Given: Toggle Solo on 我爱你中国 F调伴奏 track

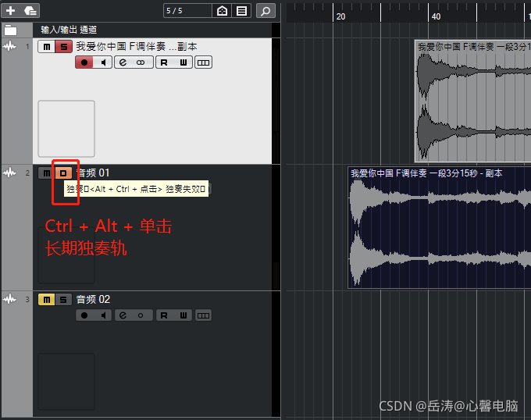Looking at the screenshot, I should pos(64,47).
